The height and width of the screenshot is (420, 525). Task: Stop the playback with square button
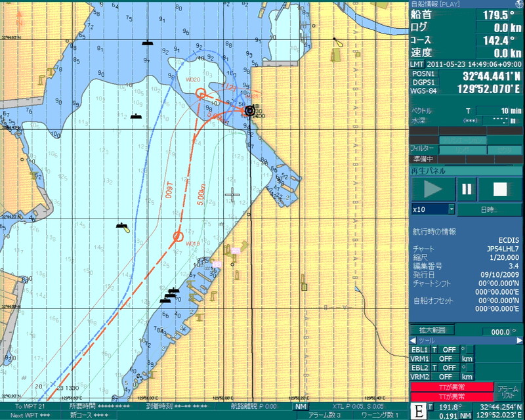point(500,190)
